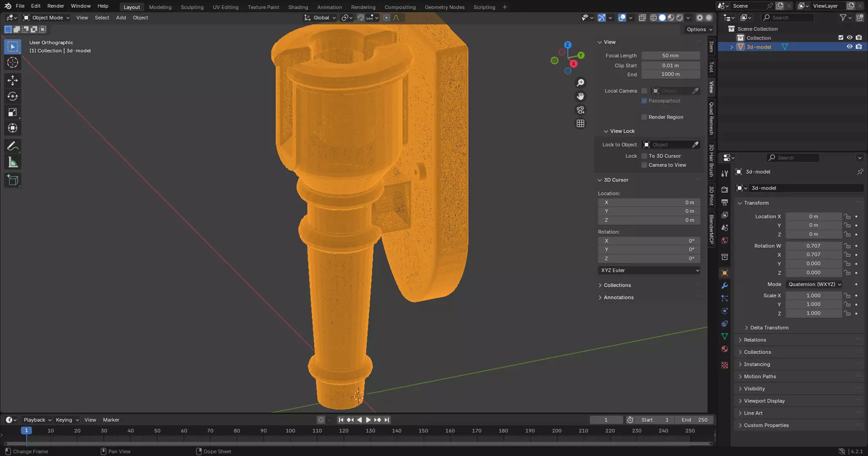Click the Focal Length 50 mm field

(x=670, y=56)
